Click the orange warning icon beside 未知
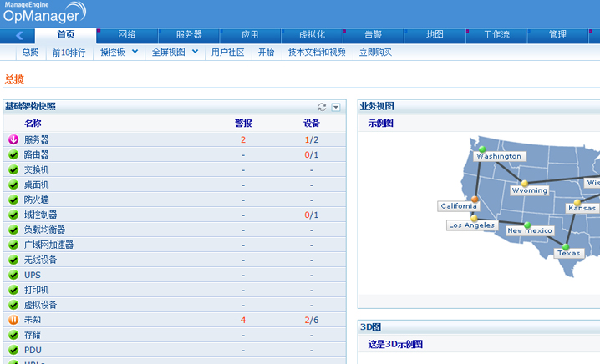 click(x=13, y=320)
